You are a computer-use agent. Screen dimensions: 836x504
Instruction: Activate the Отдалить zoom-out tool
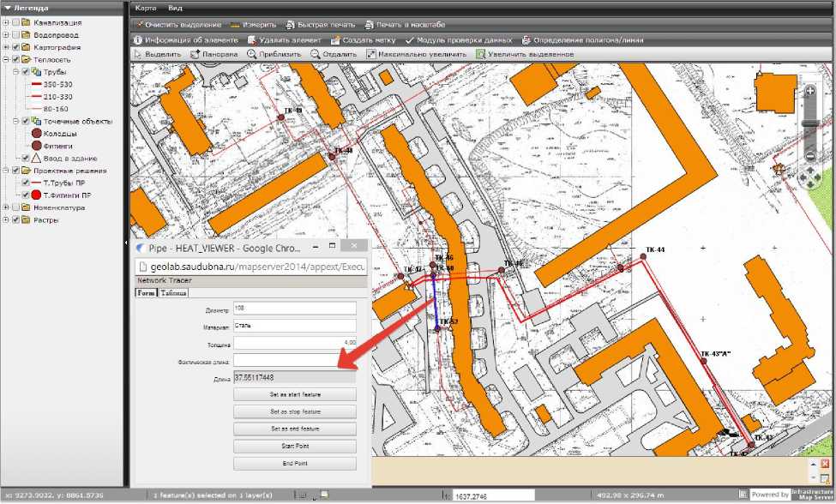tap(316, 54)
